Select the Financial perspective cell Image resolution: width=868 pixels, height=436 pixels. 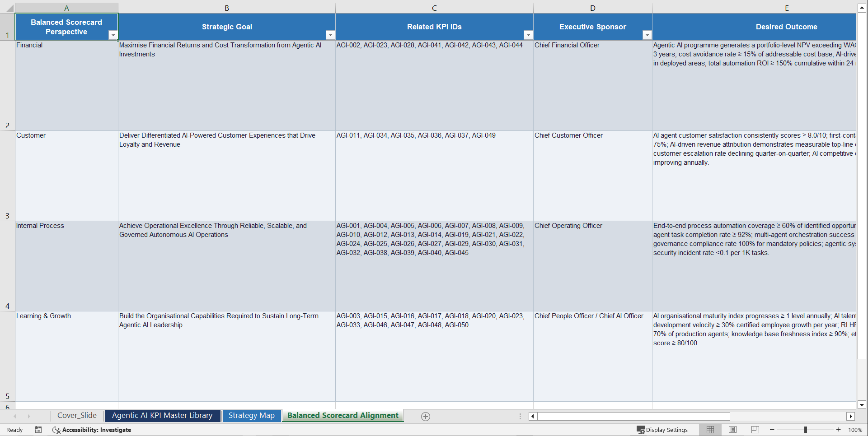click(66, 86)
